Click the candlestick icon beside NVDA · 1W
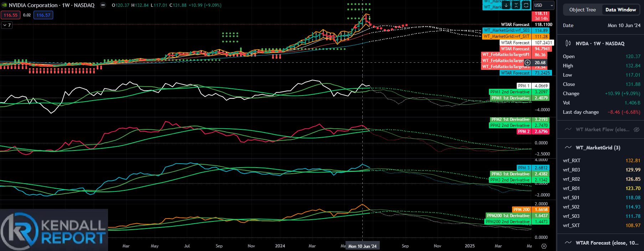 [568, 43]
